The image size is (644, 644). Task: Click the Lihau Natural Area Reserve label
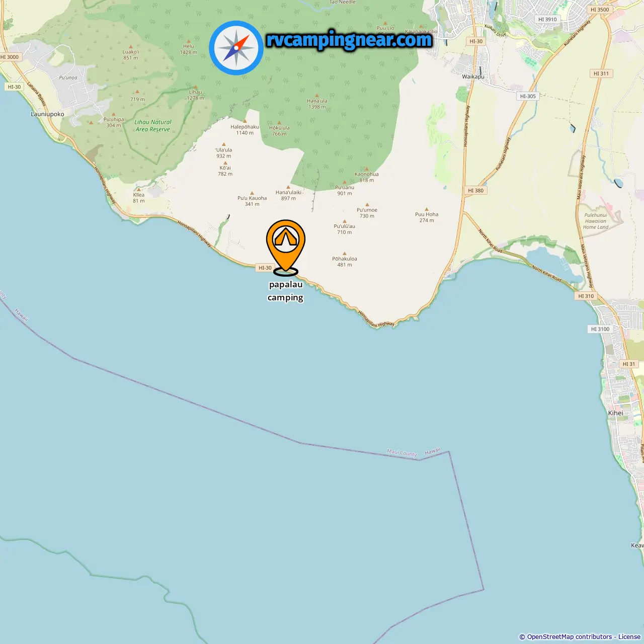click(153, 126)
